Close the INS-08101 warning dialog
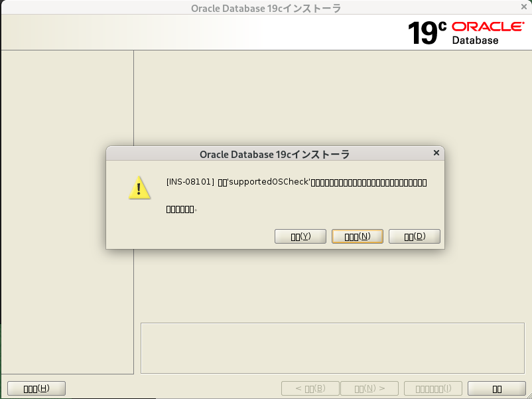532x399 pixels. [436, 153]
